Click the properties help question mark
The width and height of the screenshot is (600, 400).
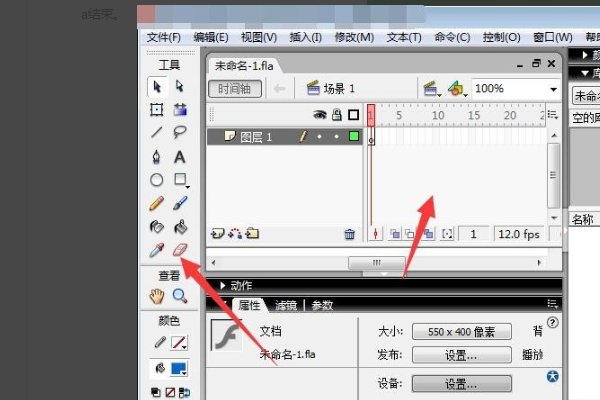552,323
